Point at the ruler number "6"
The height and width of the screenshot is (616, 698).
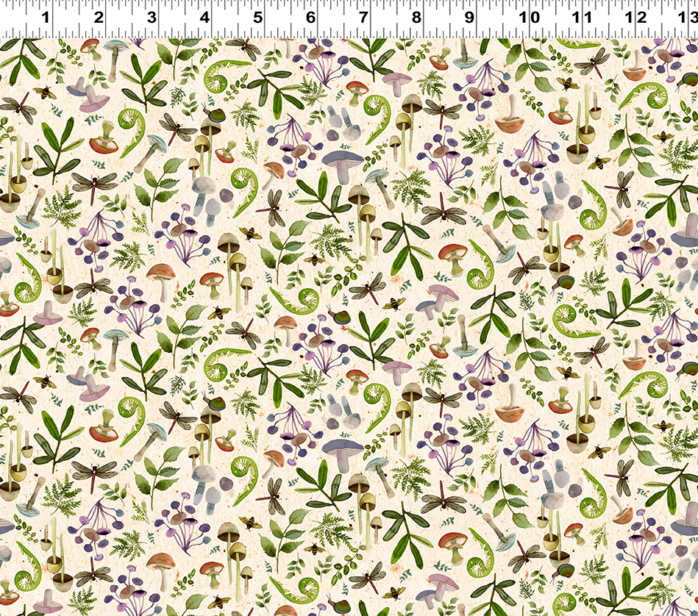[x=310, y=18]
